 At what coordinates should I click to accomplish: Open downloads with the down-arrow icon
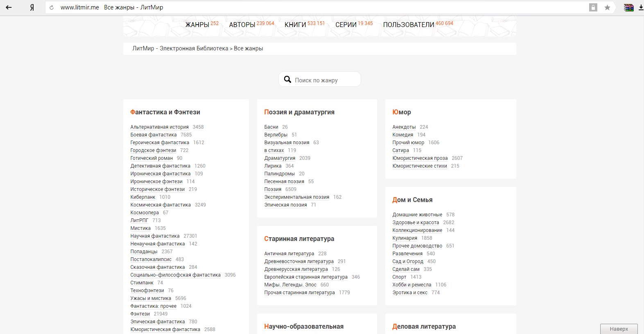coord(641,7)
